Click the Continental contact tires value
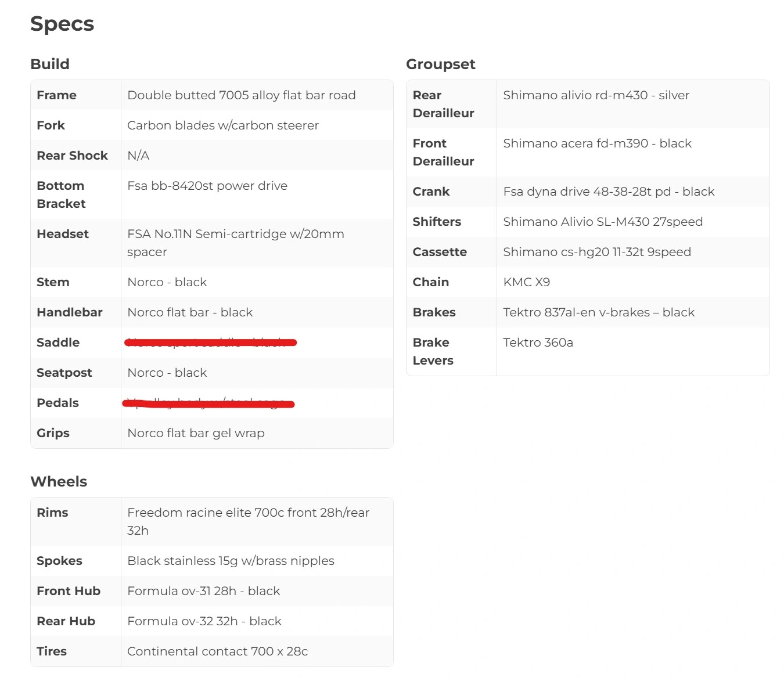The image size is (784, 681). click(x=217, y=651)
